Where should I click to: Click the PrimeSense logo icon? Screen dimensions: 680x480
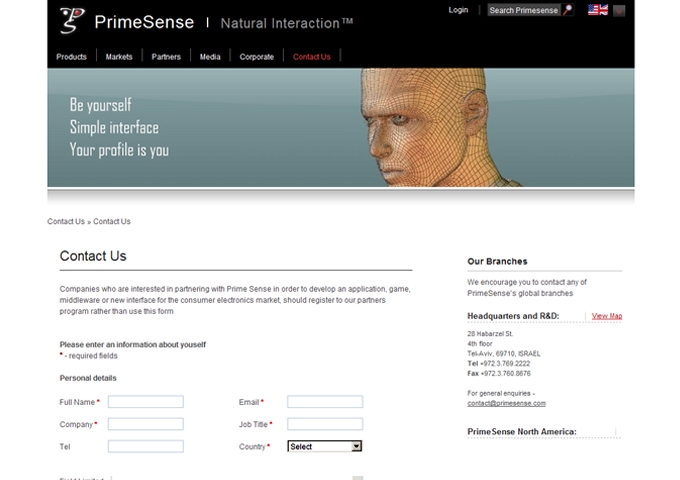[72, 20]
